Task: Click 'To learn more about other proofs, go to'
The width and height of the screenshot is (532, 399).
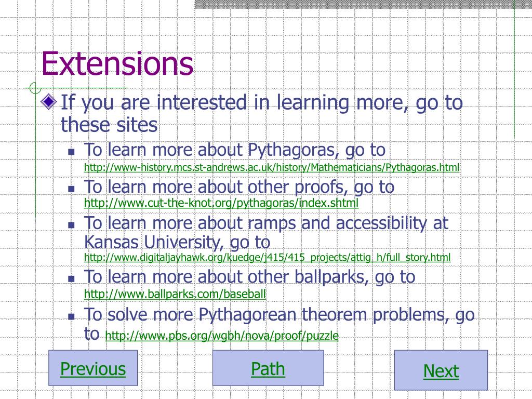Action: click(239, 187)
